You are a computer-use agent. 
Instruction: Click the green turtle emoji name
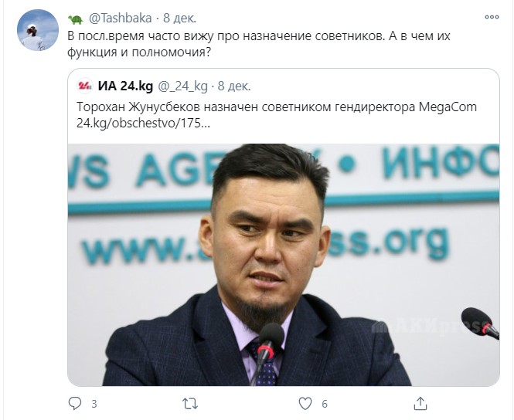coord(76,19)
